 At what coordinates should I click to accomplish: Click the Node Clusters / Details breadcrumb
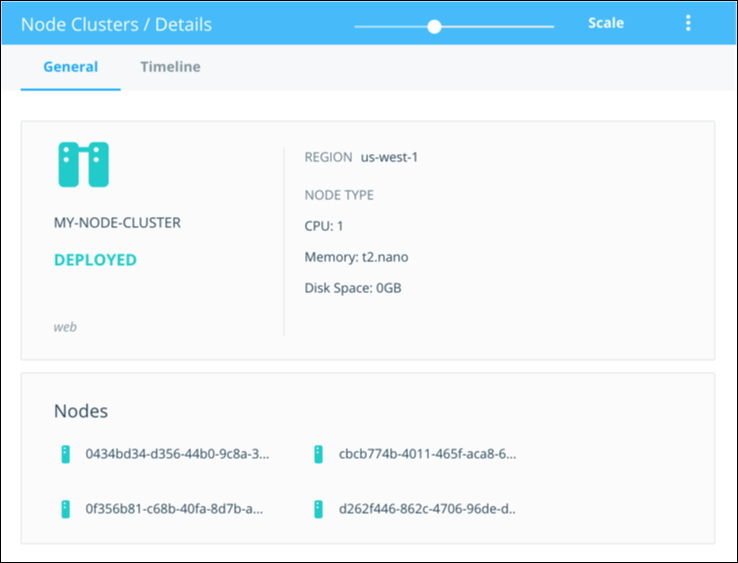[x=116, y=24]
